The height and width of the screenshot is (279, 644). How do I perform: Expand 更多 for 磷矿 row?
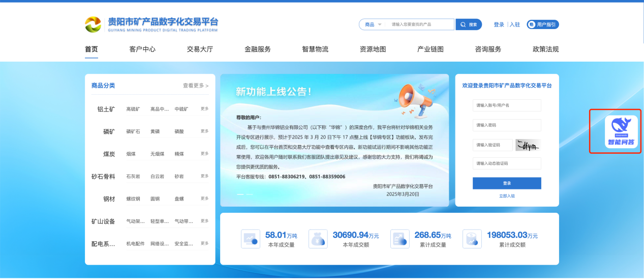[204, 131]
